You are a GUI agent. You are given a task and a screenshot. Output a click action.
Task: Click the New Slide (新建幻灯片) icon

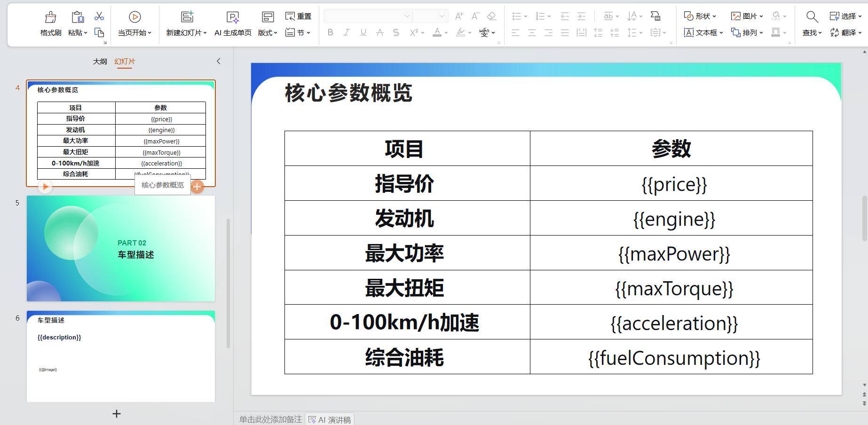pyautogui.click(x=187, y=17)
